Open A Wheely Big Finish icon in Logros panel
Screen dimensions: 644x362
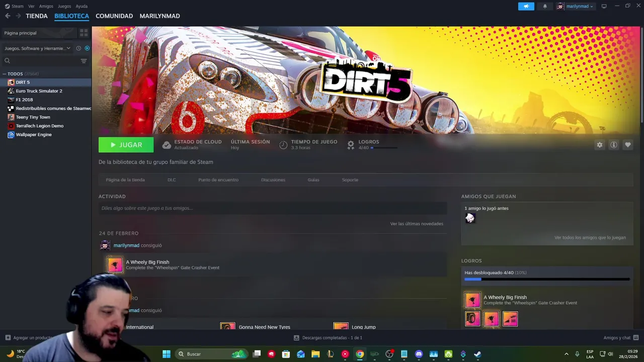click(472, 300)
